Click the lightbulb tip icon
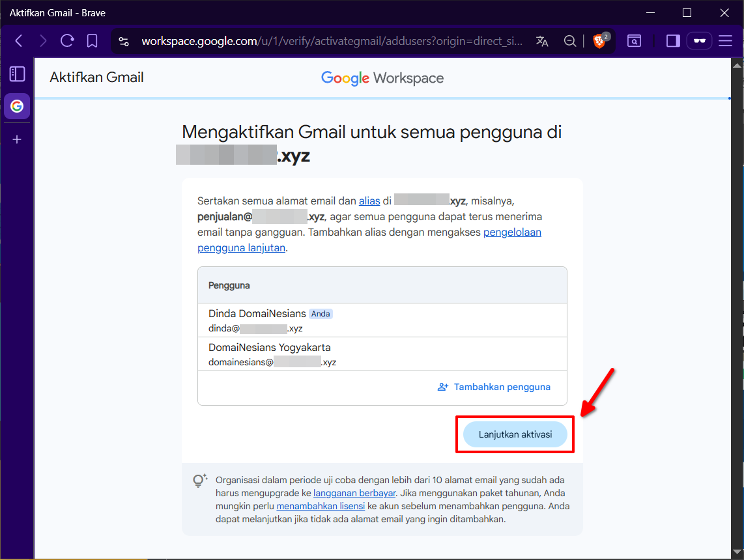 [200, 481]
